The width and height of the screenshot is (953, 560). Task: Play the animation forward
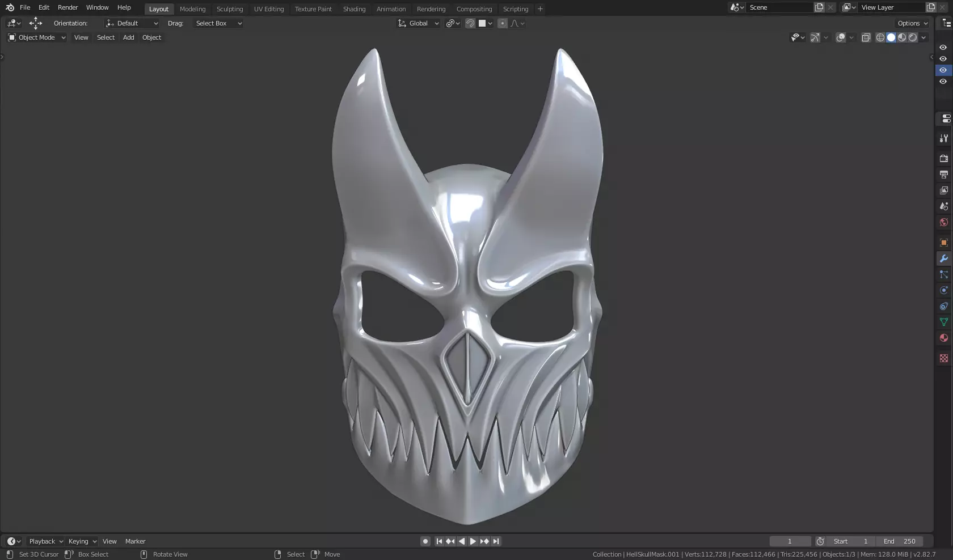click(473, 541)
